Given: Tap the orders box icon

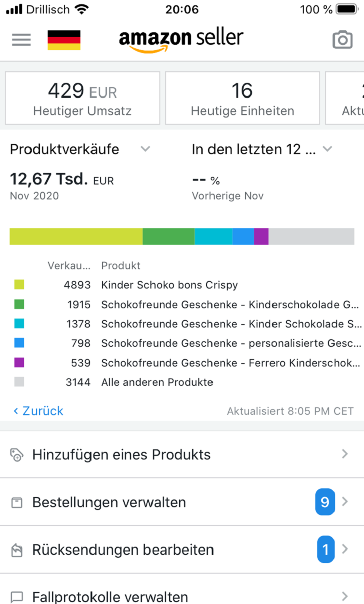Looking at the screenshot, I should [17, 503].
